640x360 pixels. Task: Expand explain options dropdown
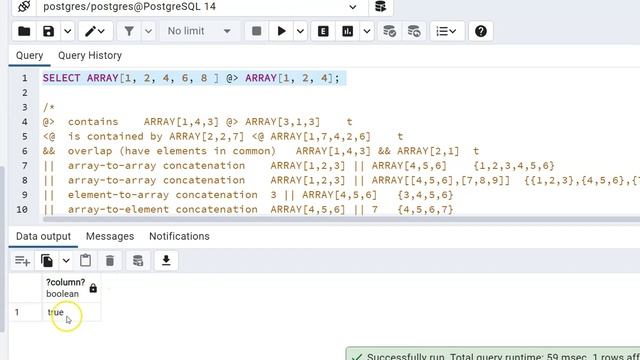367,31
